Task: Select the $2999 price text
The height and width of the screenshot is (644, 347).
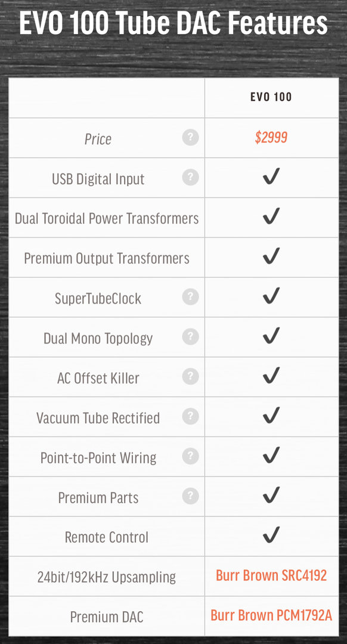Action: [271, 138]
